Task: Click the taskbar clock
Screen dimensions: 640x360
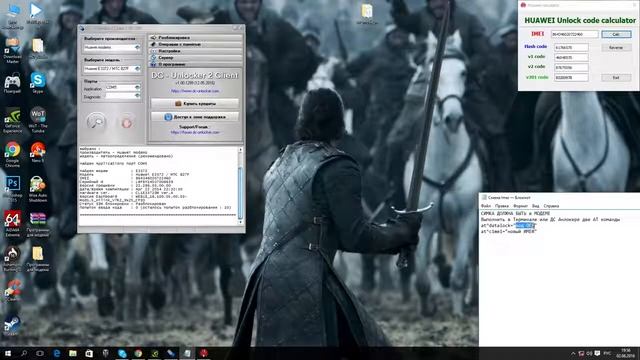Action: pyautogui.click(x=625, y=353)
